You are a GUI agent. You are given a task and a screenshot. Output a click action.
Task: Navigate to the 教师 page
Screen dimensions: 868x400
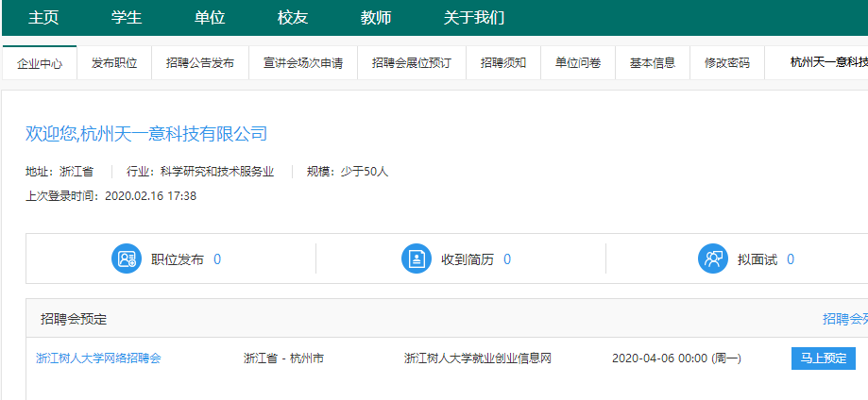click(376, 18)
